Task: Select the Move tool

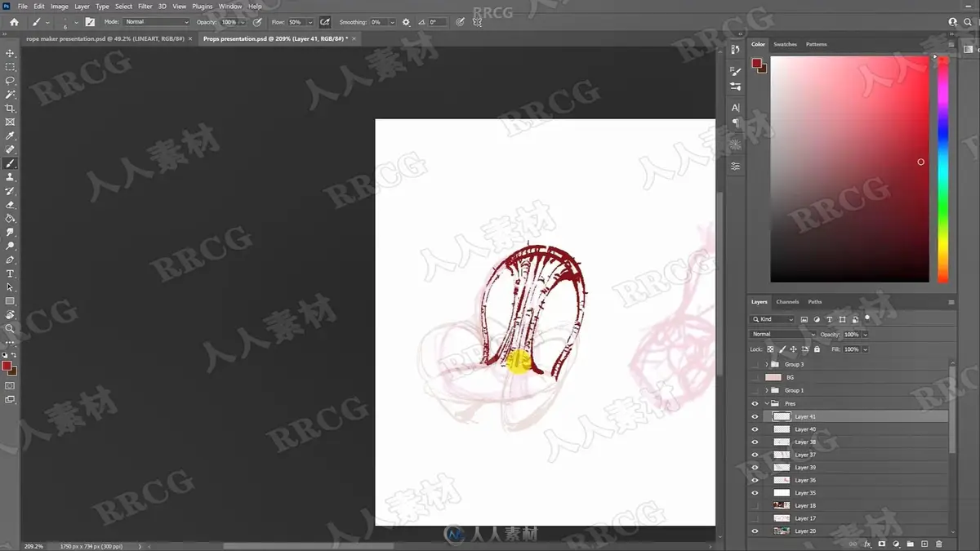Action: [x=11, y=53]
